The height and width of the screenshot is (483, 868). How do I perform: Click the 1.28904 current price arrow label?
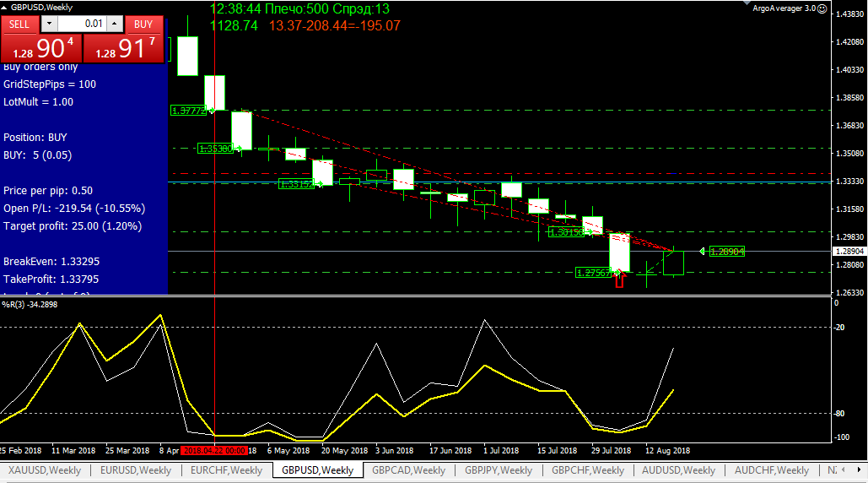pyautogui.click(x=727, y=252)
